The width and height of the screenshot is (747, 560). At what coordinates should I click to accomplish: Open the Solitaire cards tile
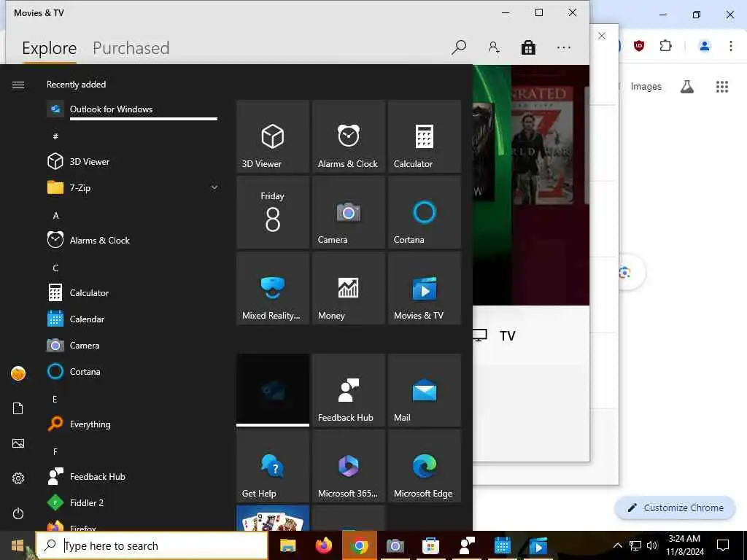tap(273, 518)
